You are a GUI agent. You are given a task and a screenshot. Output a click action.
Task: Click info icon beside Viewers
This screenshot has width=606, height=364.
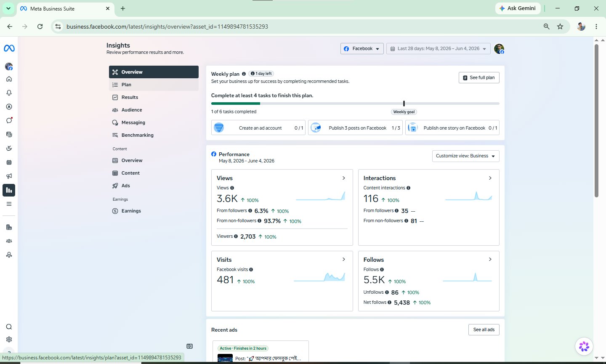click(x=236, y=236)
